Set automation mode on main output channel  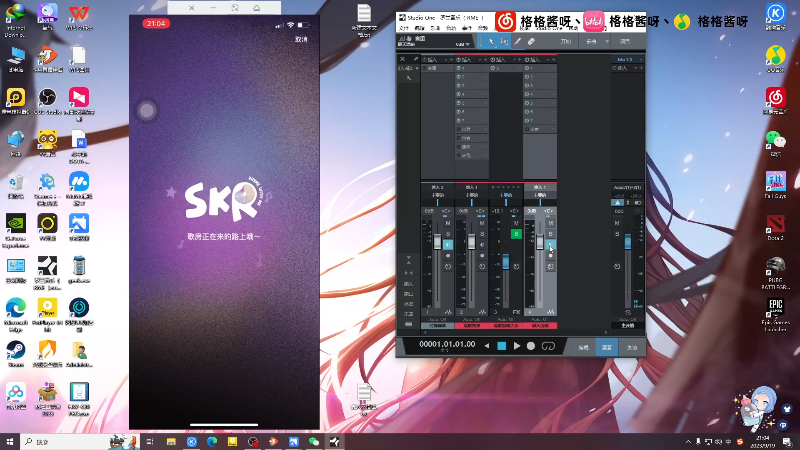coord(628,319)
